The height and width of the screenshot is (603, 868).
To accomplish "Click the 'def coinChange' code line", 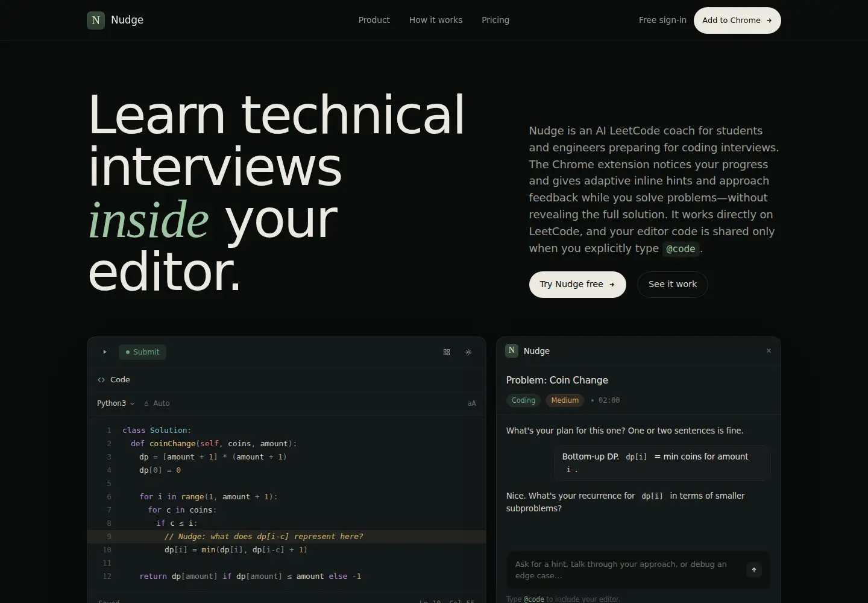I will (214, 444).
